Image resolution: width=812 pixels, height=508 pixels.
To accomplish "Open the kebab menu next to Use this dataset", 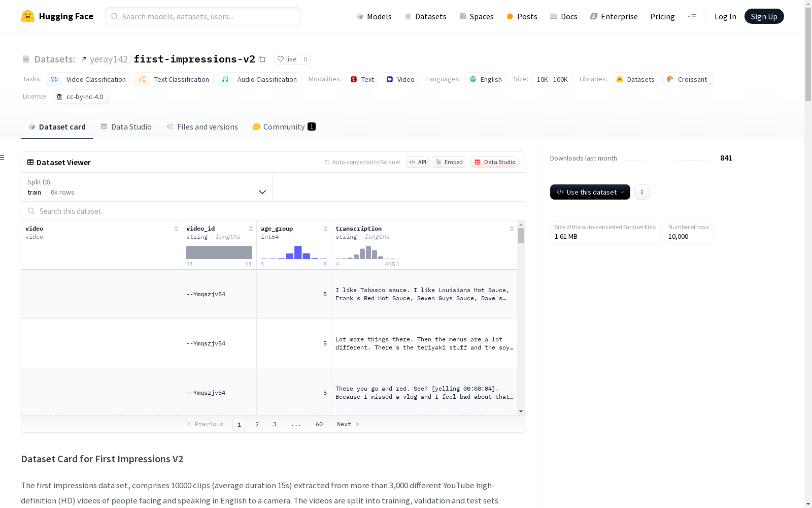I will (642, 192).
